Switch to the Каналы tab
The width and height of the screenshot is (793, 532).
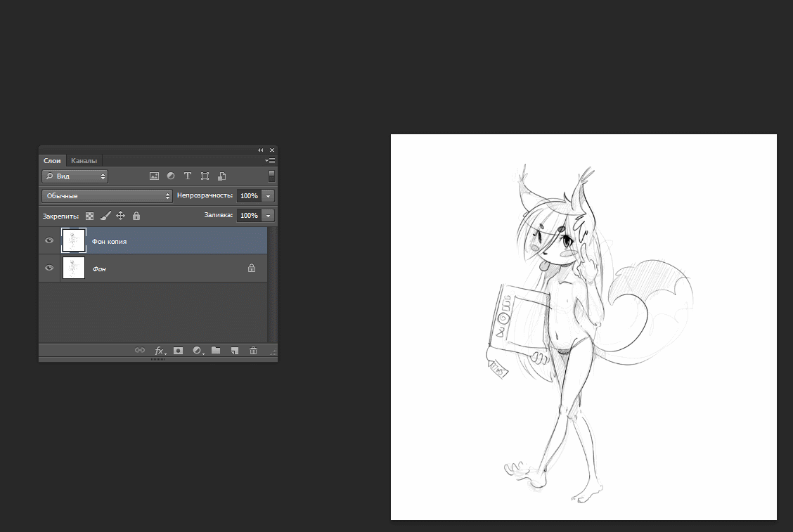point(84,161)
